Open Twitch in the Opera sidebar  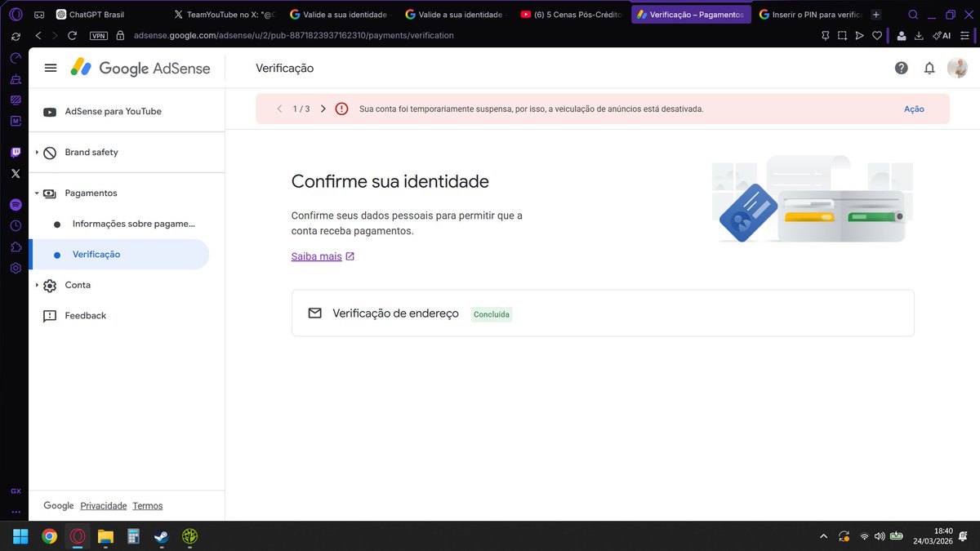(16, 153)
